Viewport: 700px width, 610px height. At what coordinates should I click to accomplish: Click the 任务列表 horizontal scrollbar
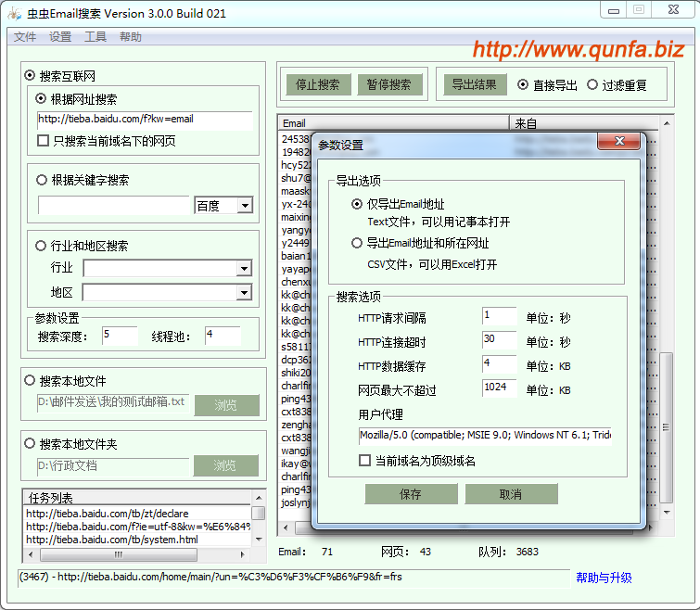click(x=139, y=554)
